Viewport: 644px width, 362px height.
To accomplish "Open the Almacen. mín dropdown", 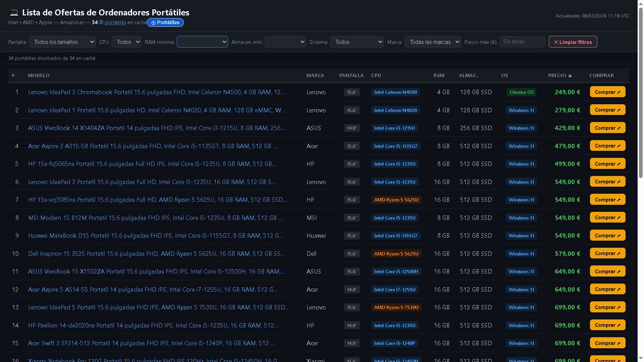I will (285, 42).
